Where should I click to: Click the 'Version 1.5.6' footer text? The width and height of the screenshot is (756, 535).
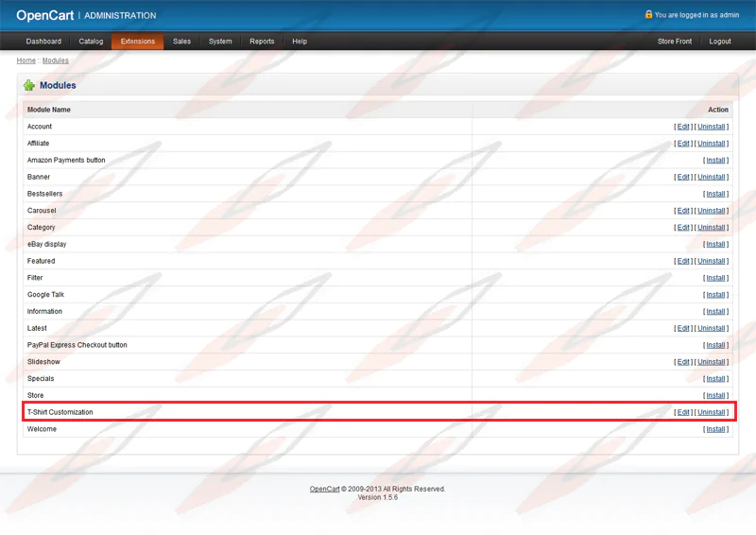click(x=377, y=497)
